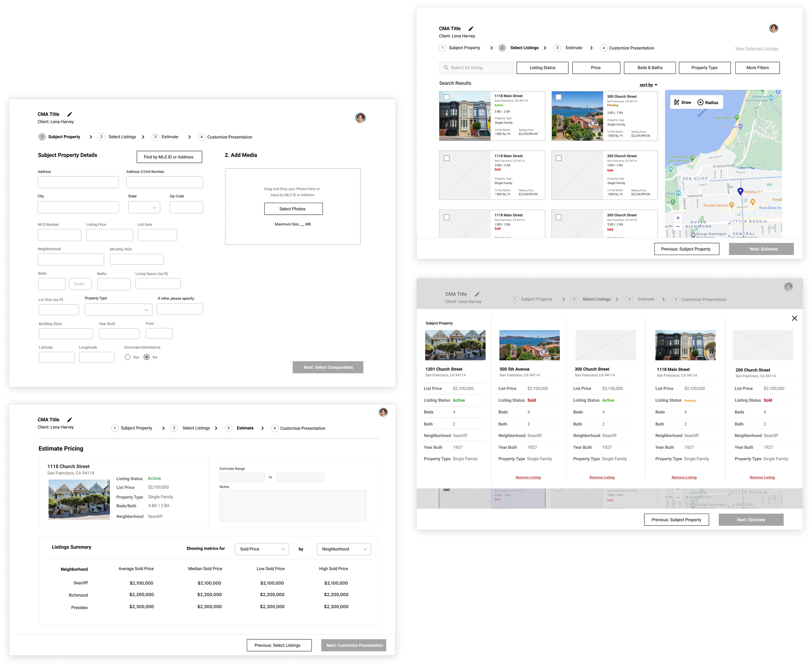Image resolution: width=812 pixels, height=666 pixels.
Task: Go to Select Listings step on Subject Property screen
Action: tap(117, 137)
